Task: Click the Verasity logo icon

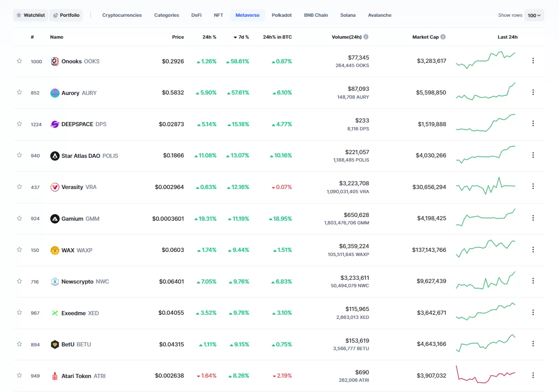Action: 55,187
